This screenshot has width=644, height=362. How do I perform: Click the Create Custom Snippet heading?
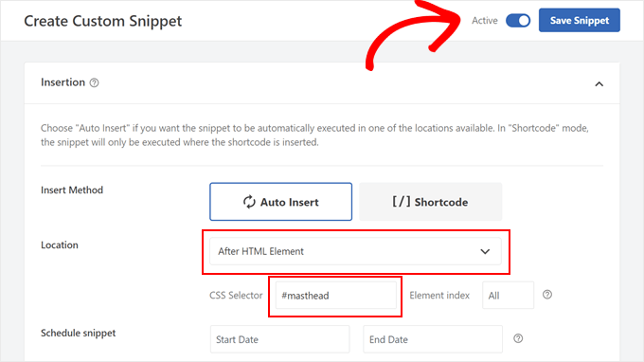(x=102, y=21)
